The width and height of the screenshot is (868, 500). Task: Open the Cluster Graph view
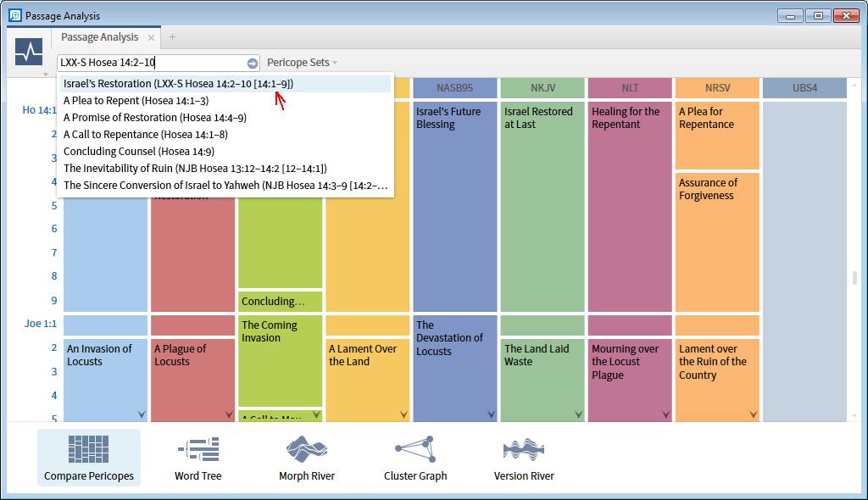click(x=415, y=458)
